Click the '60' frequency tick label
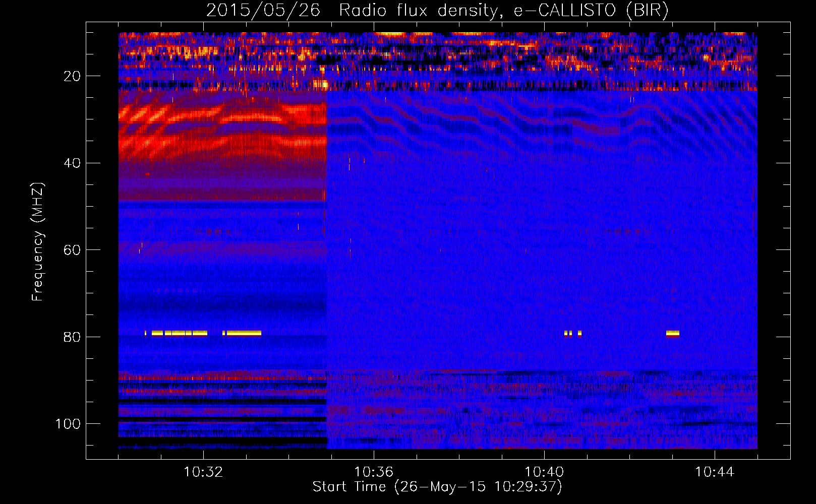 click(x=72, y=250)
